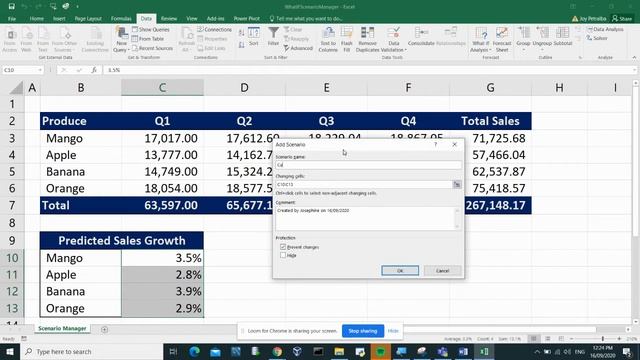Click the collapse dialog icon beside Changing cells
The width and height of the screenshot is (640, 360).
tap(457, 184)
